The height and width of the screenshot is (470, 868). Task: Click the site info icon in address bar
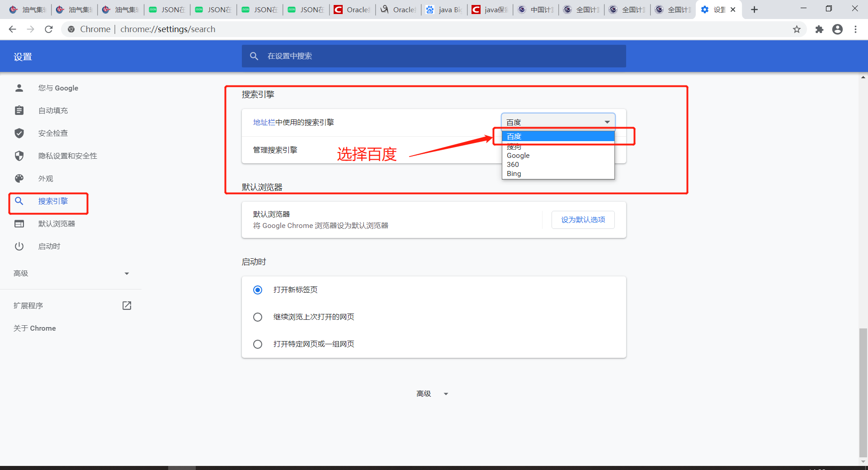tap(71, 29)
